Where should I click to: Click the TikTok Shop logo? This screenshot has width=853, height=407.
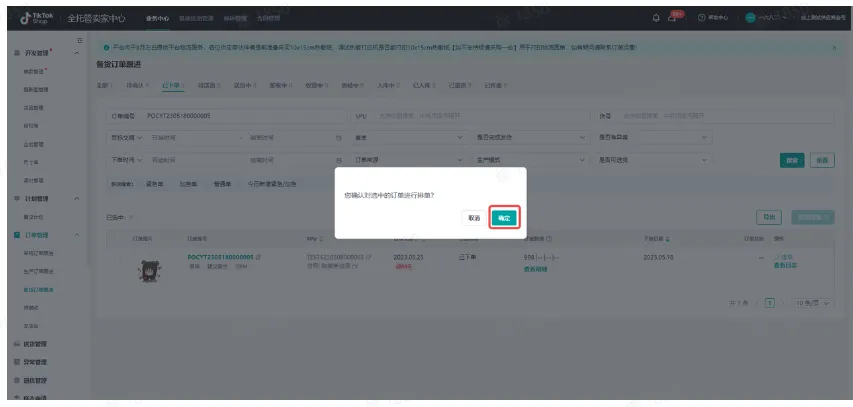click(x=37, y=18)
